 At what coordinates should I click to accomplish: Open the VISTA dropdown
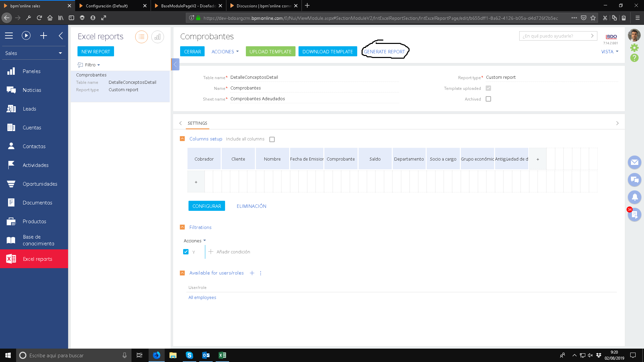click(610, 52)
